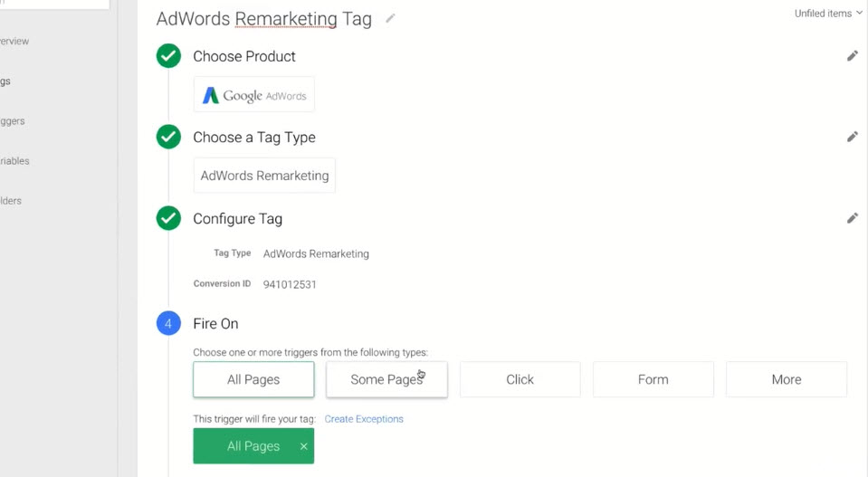Pick the Form trigger type
Image resolution: width=868 pixels, height=477 pixels.
tap(653, 379)
